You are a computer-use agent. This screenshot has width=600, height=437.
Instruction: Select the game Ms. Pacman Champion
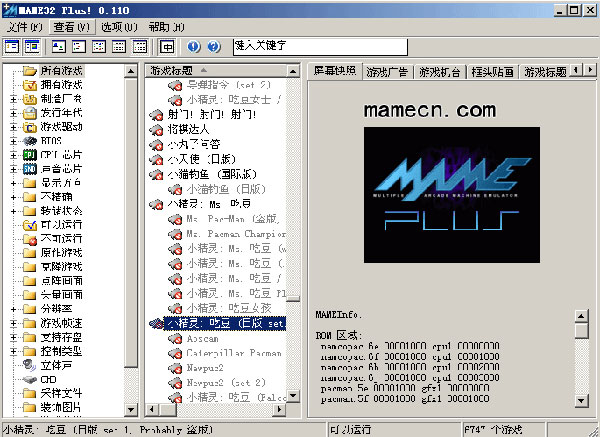pos(236,234)
